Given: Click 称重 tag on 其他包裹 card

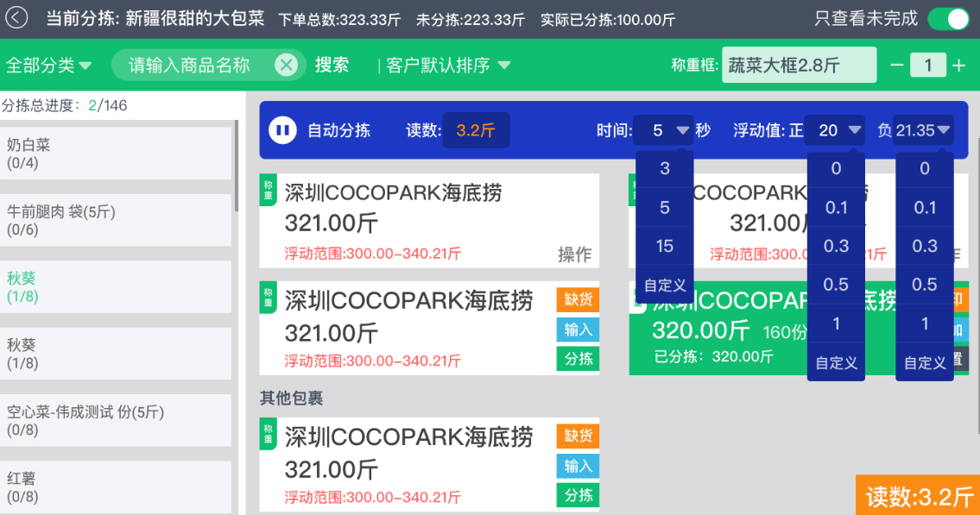Looking at the screenshot, I should point(269,434).
